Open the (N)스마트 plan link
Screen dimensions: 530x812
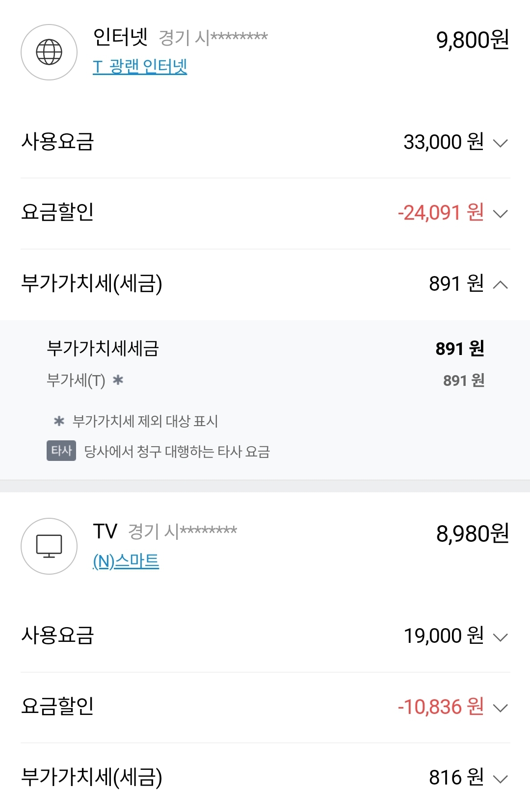pos(126,561)
